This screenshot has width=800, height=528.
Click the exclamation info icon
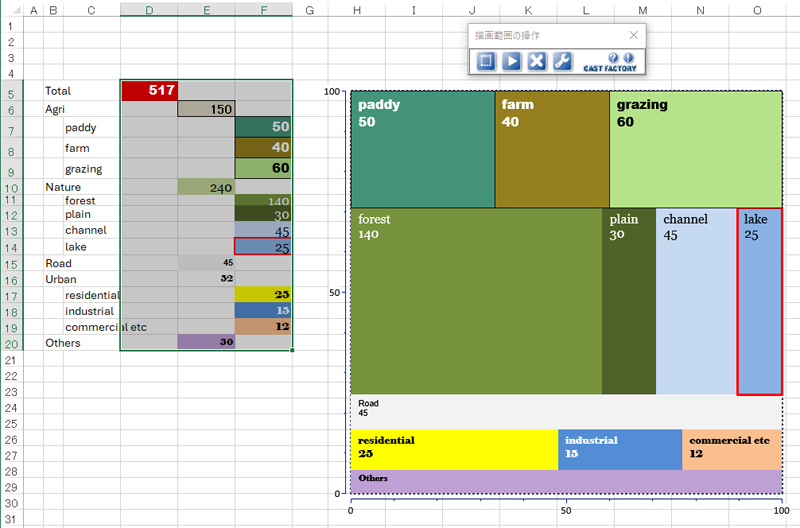(629, 58)
